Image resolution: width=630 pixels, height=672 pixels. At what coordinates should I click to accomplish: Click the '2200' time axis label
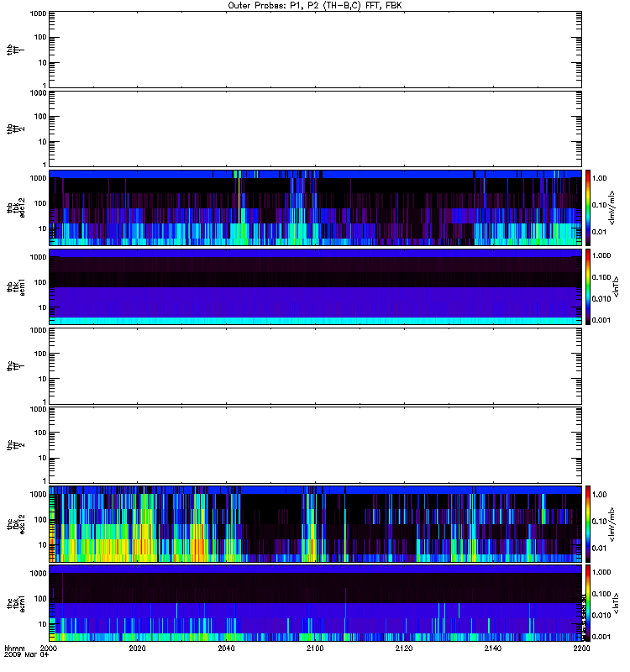tap(581, 648)
